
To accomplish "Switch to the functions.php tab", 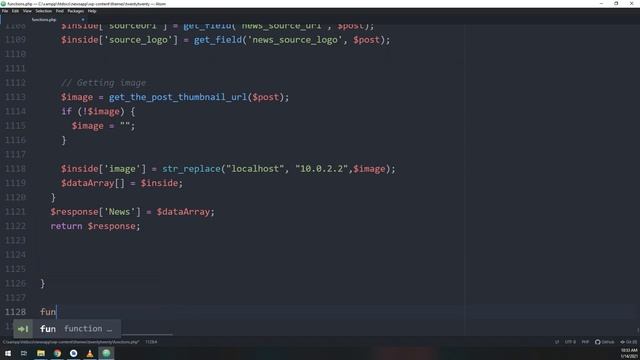I will pos(44,20).
